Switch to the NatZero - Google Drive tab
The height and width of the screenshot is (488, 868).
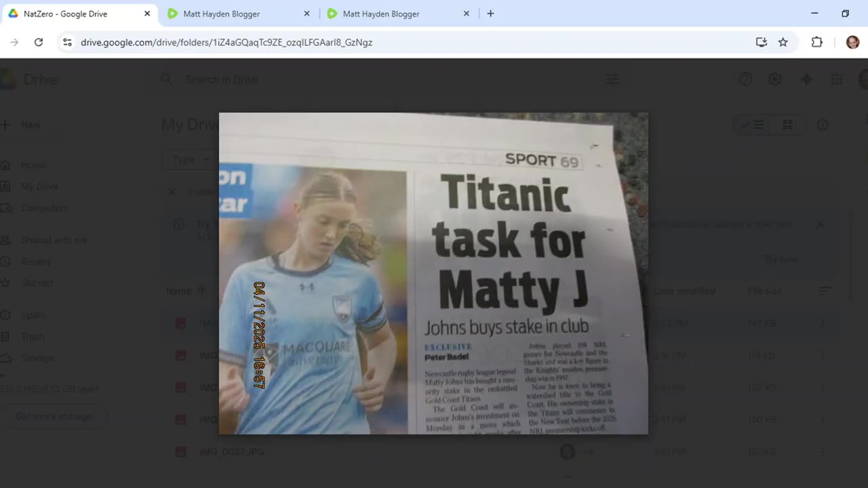79,14
